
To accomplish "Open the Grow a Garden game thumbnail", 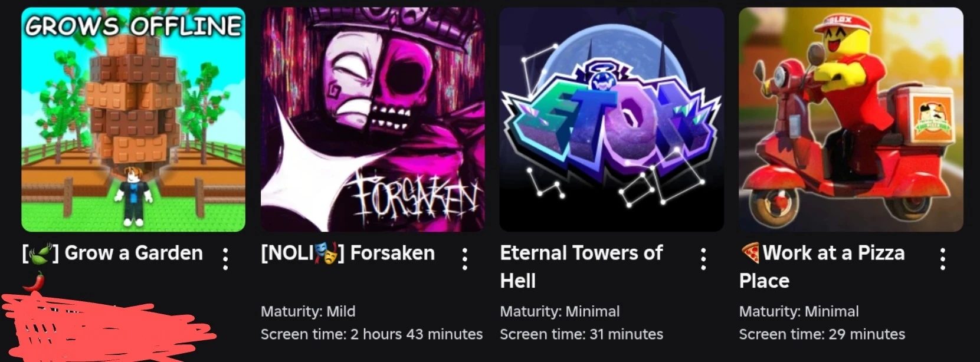I will (133, 120).
